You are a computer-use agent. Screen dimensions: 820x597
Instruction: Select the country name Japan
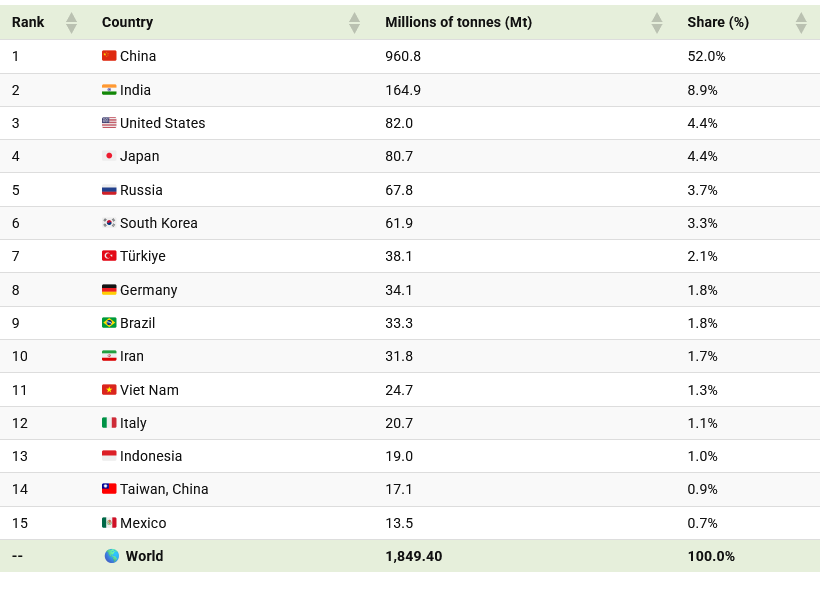click(140, 156)
